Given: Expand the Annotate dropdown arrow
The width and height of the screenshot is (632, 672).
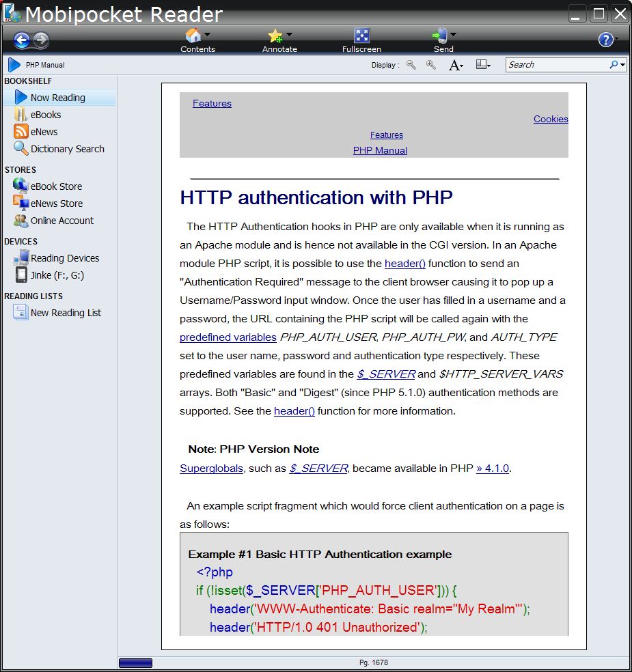Looking at the screenshot, I should point(290,34).
